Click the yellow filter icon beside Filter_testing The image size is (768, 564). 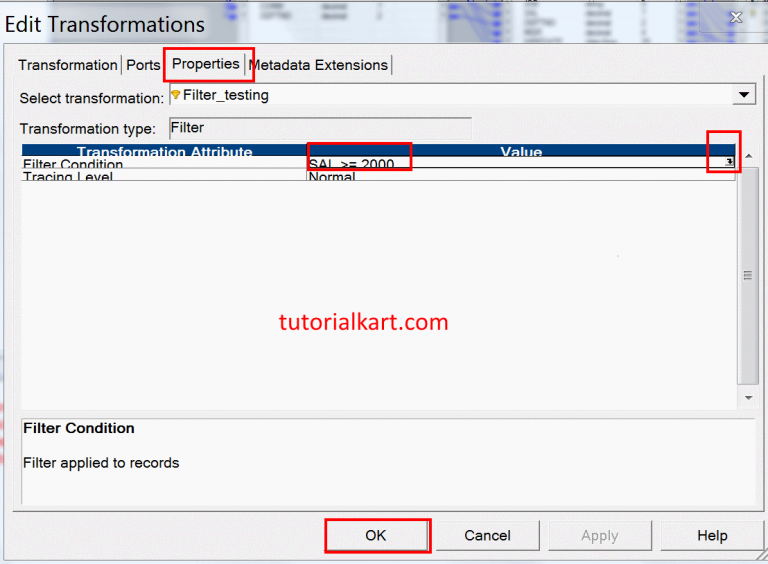pyautogui.click(x=176, y=94)
